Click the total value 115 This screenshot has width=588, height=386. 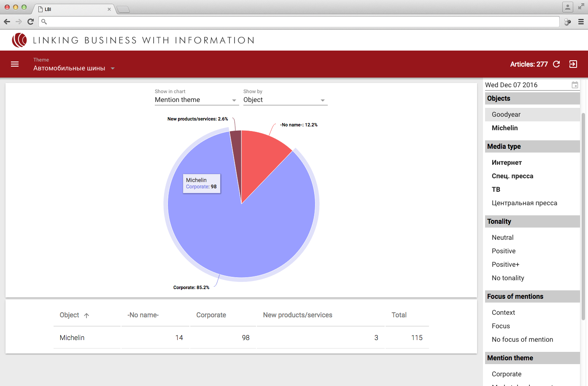[417, 338]
